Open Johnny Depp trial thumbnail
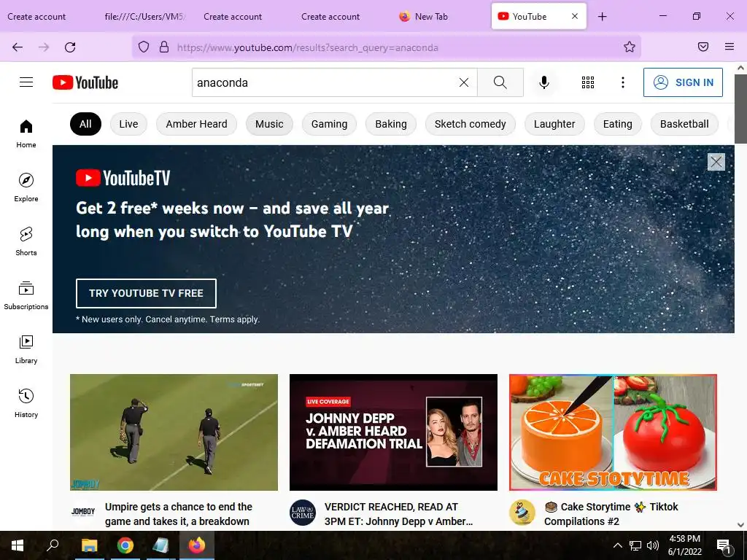This screenshot has width=747, height=560. 393,432
